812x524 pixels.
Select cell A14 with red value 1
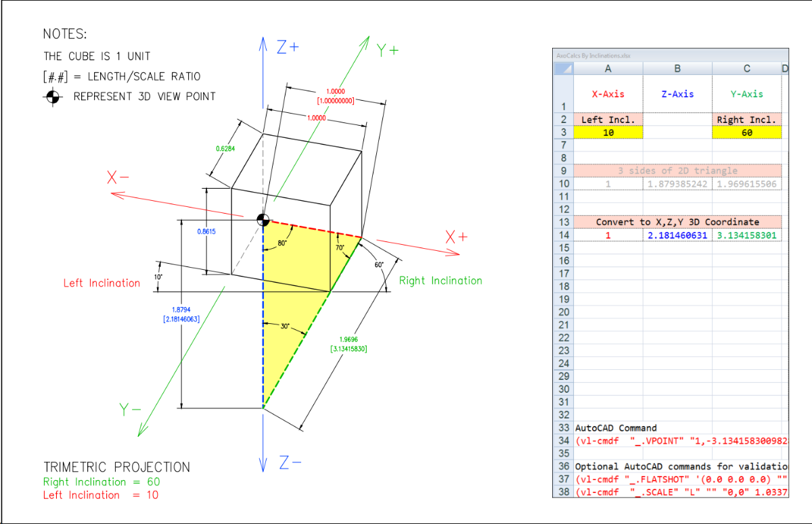(608, 235)
